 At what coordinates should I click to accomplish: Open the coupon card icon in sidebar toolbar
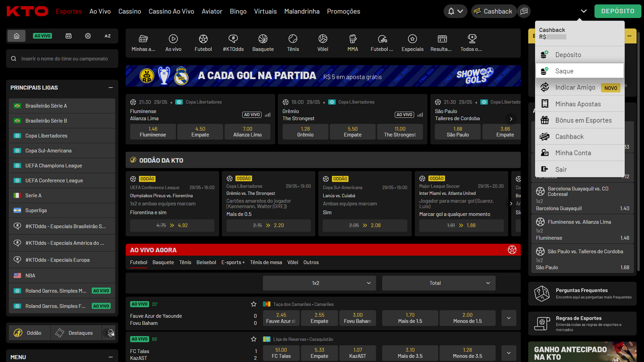(68, 36)
